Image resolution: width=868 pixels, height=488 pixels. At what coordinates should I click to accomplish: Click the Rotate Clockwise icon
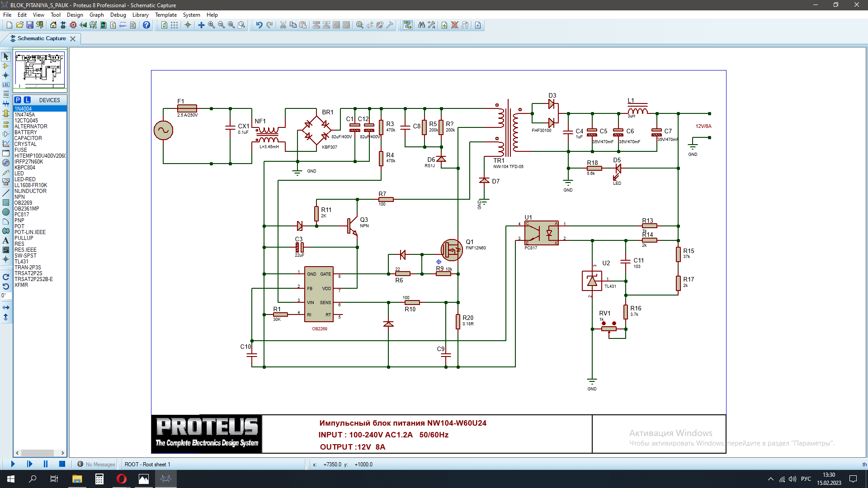[6, 277]
